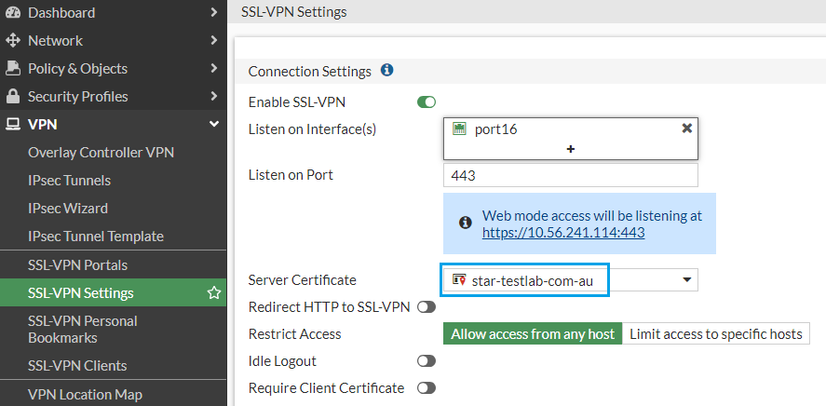Click the Network cross-arrows icon
Image resolution: width=826 pixels, height=406 pixels.
click(x=12, y=41)
